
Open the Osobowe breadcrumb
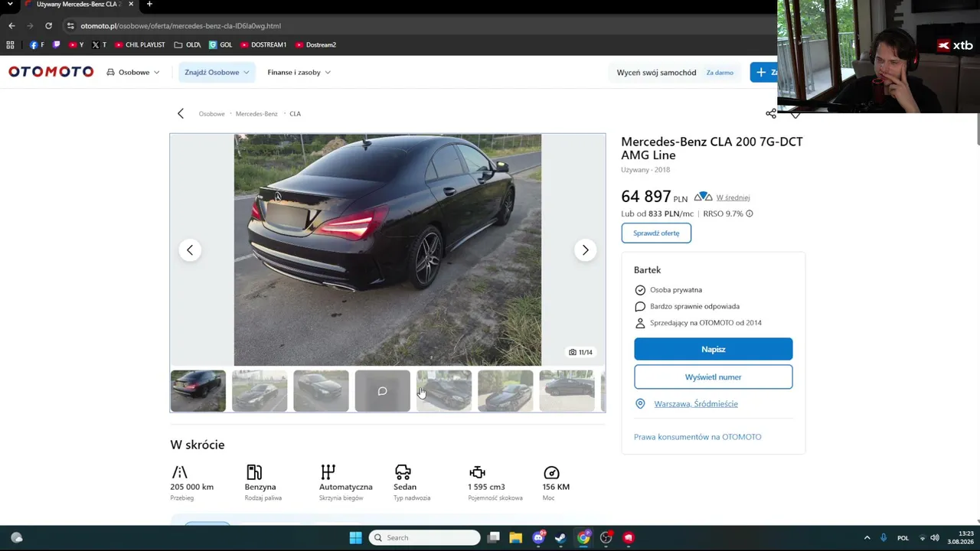[211, 114]
